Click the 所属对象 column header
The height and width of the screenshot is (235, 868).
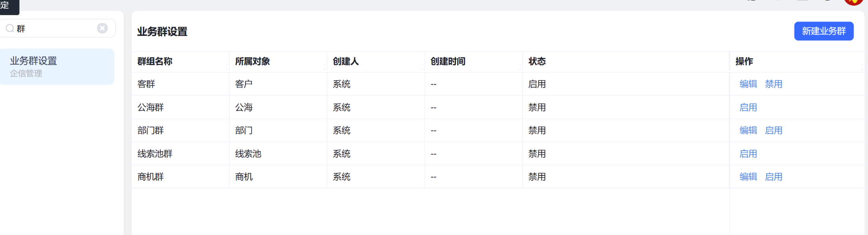[x=252, y=61]
